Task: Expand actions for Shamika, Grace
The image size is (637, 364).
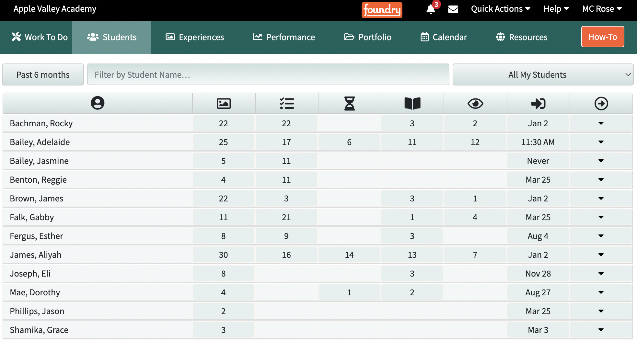Action: (x=601, y=330)
